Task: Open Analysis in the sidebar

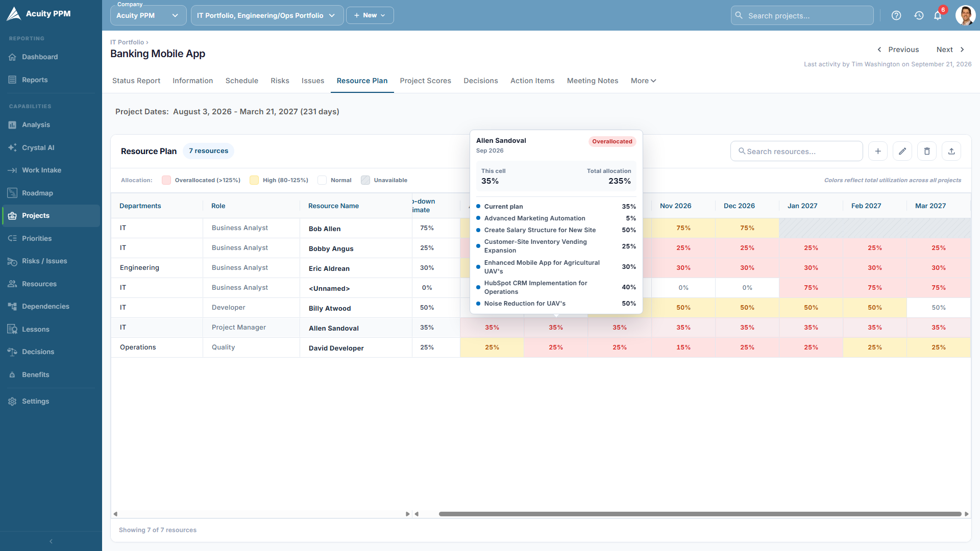Action: coord(51,125)
